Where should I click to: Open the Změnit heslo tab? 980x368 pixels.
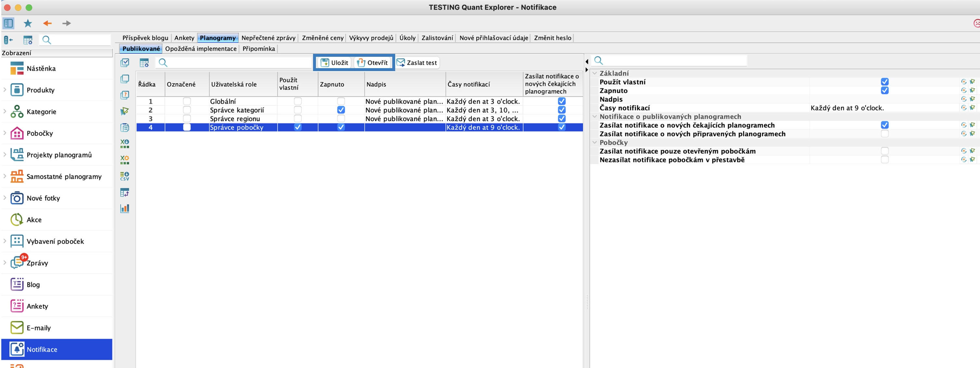point(552,38)
